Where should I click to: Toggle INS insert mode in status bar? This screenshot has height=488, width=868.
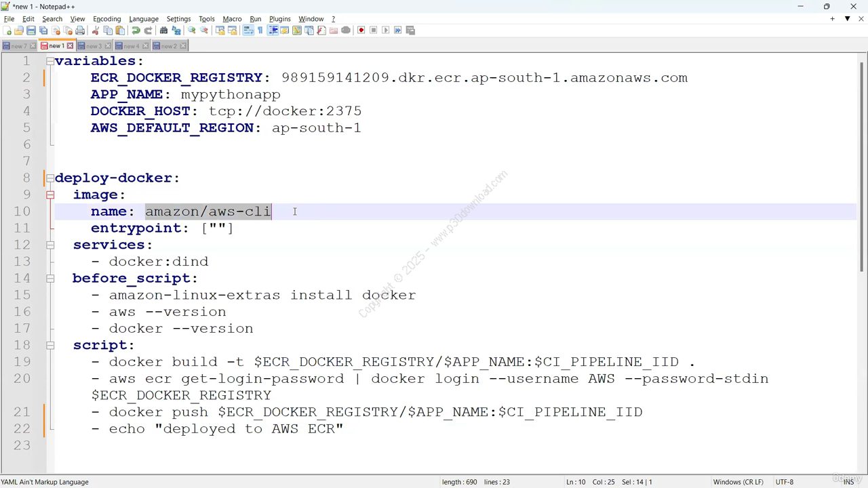[x=848, y=482]
